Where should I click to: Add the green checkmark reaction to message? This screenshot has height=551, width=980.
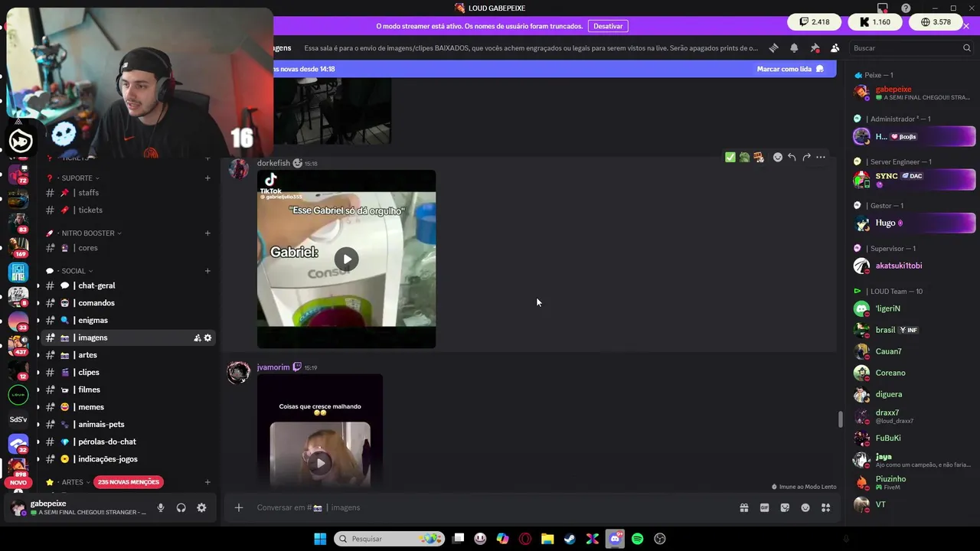730,157
